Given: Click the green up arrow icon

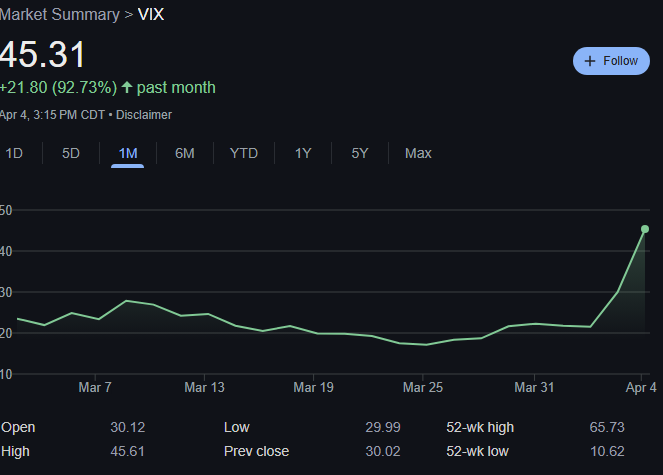Looking at the screenshot, I should click(x=127, y=88).
